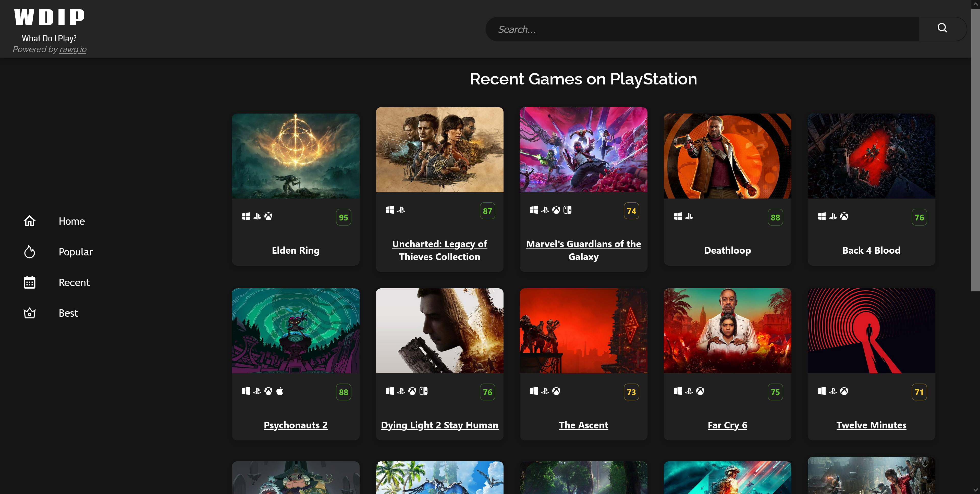The image size is (980, 494).
Task: Click PlayStation icon on Elden Ring card
Action: 257,216
